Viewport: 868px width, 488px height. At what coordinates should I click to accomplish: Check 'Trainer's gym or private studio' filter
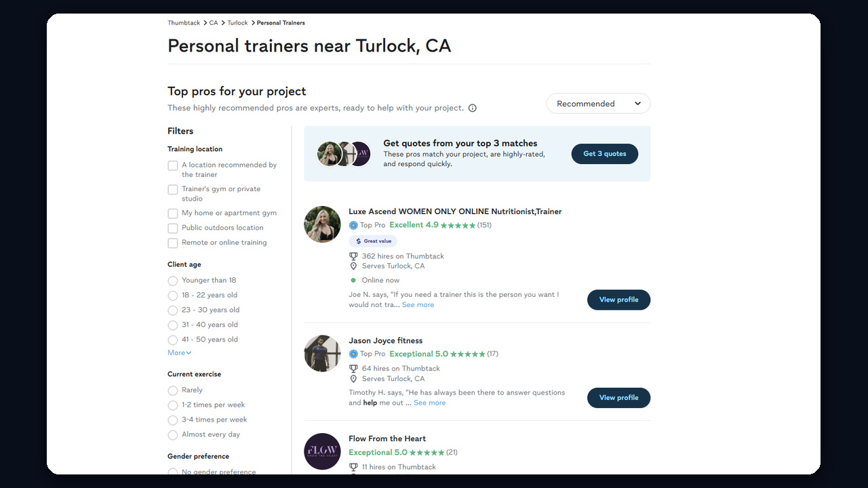pos(173,190)
